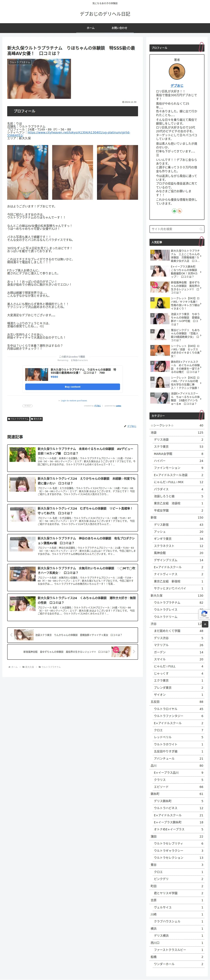Viewport: 210px width, 980px height.
Task: Open the codoc link beside powered by
Action: coord(119,406)
